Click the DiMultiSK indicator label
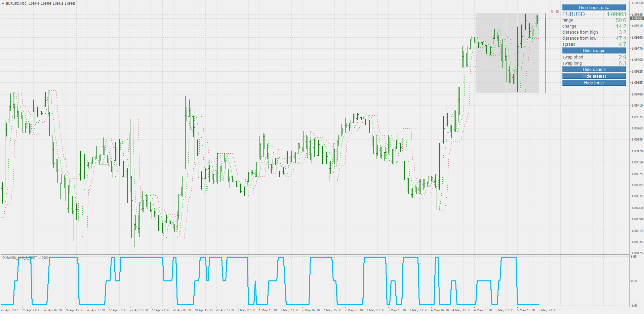644x314 pixels. [x=25, y=258]
